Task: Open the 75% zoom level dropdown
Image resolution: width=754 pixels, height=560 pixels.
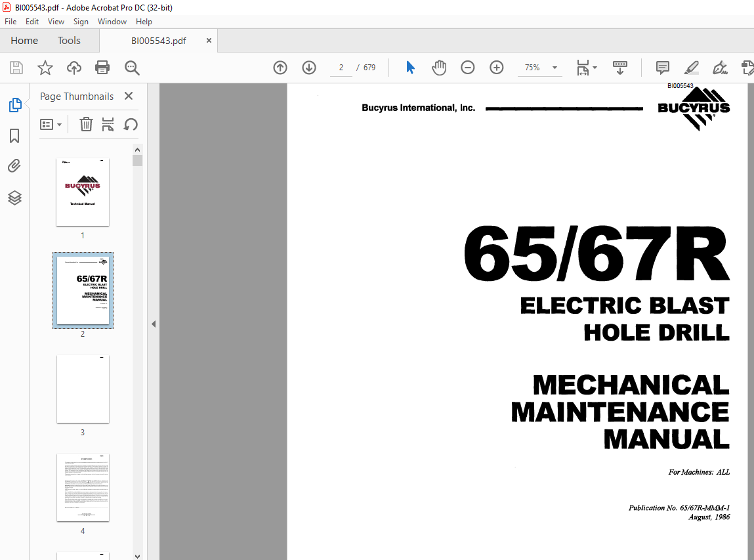Action: click(x=555, y=68)
